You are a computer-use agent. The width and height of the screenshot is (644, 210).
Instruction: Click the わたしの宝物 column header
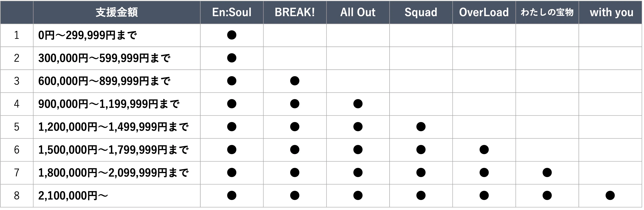point(547,12)
